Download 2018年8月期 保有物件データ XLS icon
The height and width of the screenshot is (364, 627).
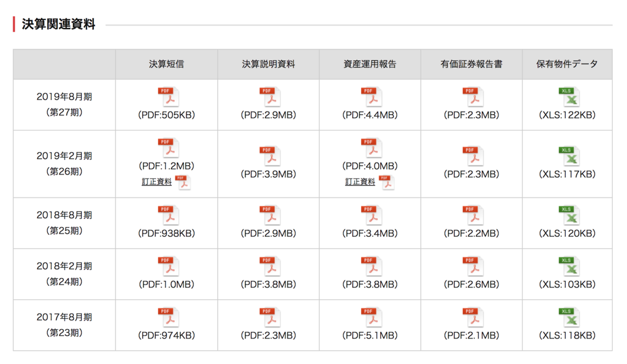569,215
